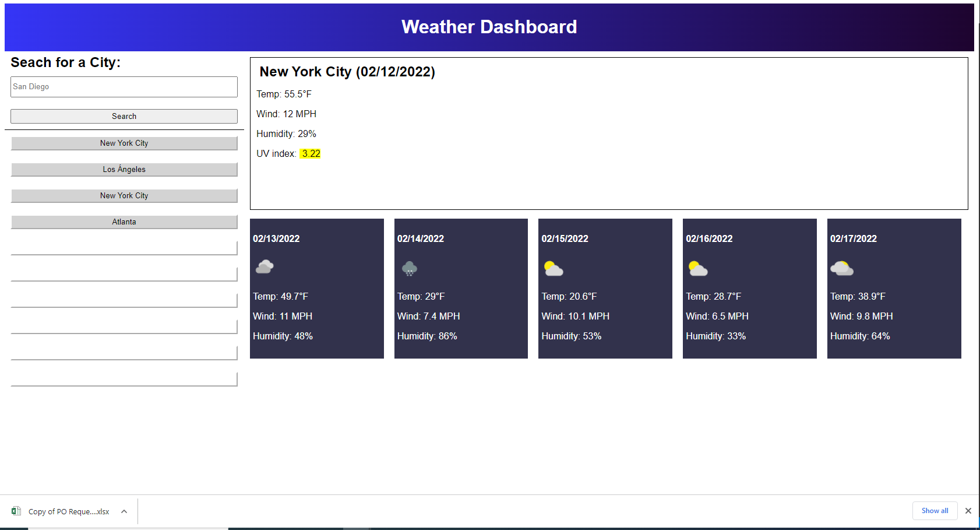Click Wind: 11 MPH in forecast
The width and height of the screenshot is (980, 530).
point(283,316)
